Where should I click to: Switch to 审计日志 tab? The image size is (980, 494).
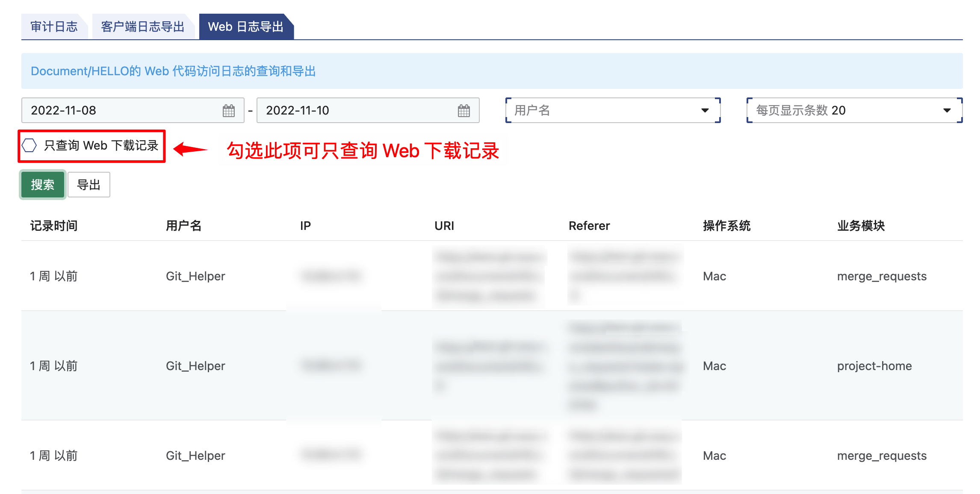coord(54,27)
